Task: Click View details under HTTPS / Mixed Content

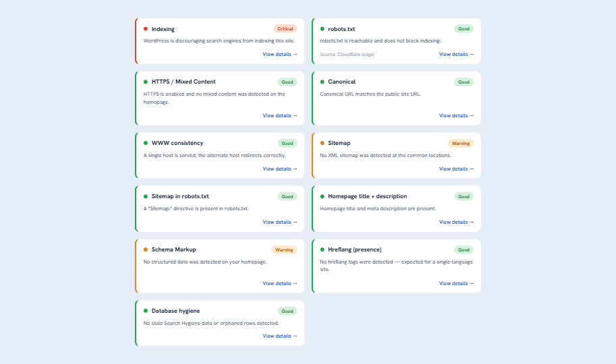Action: click(280, 115)
